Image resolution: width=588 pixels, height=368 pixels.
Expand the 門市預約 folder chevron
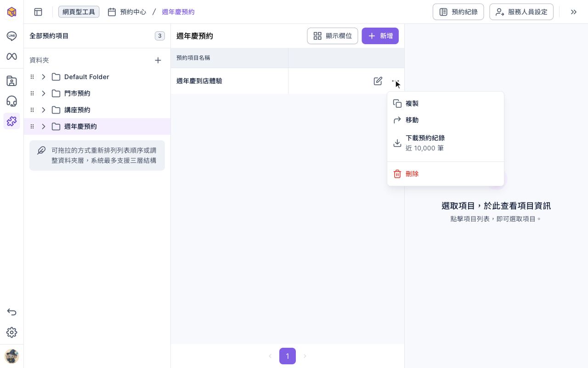[x=44, y=93]
